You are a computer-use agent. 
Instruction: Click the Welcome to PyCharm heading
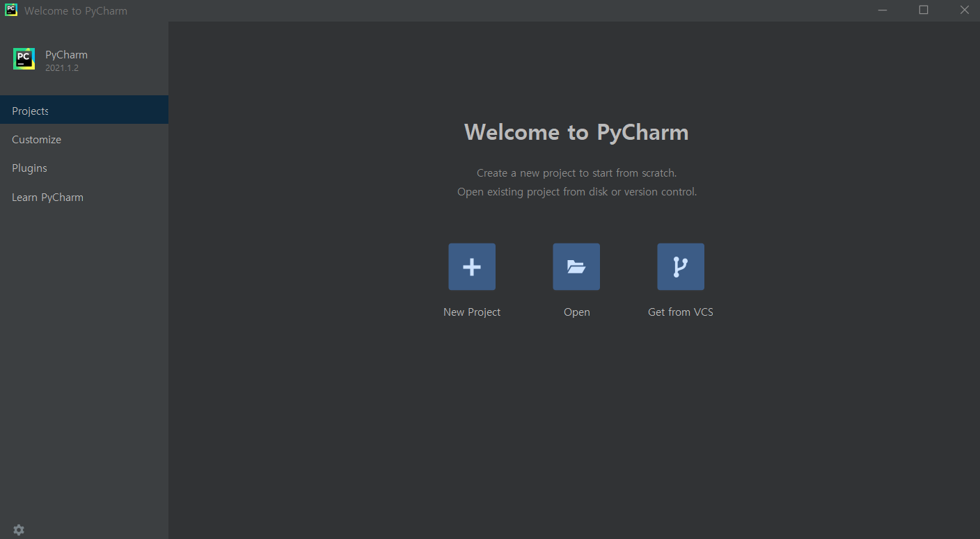(576, 132)
